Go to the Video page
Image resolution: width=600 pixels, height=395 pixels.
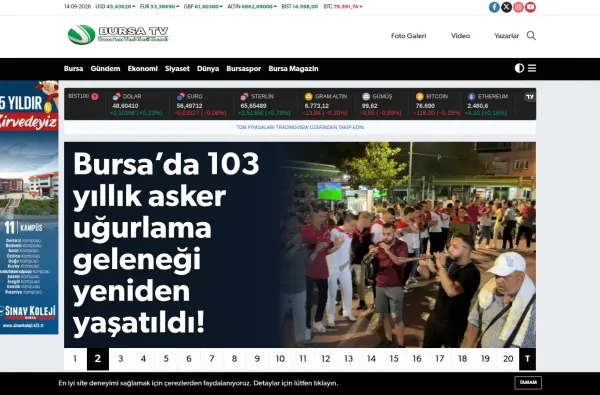point(460,36)
